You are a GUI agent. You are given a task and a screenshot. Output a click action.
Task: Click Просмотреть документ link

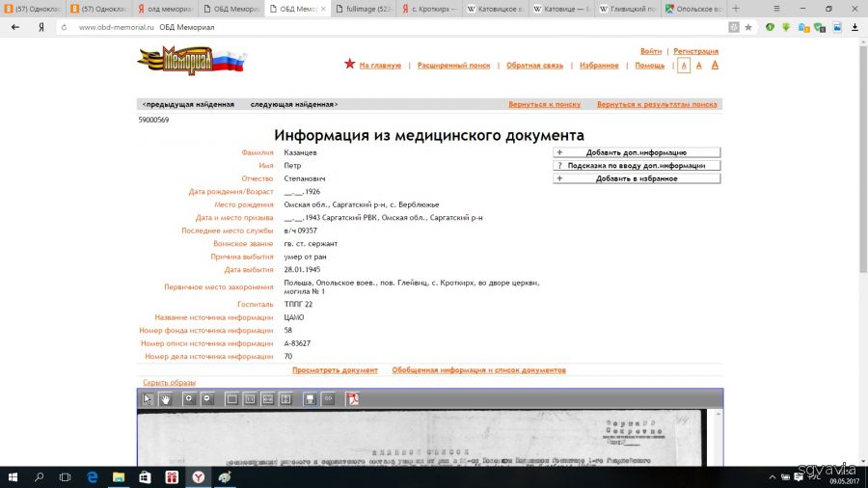pyautogui.click(x=335, y=370)
